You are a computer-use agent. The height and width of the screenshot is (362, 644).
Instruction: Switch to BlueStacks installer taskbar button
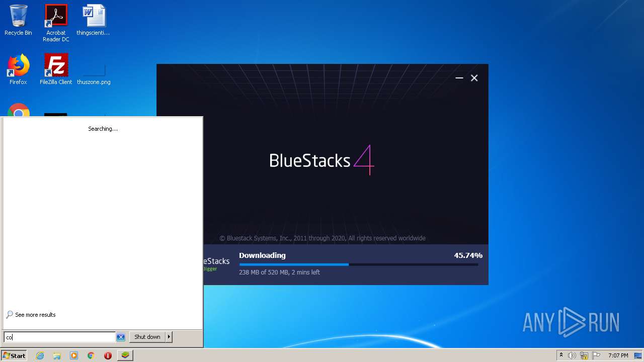pyautogui.click(x=125, y=355)
